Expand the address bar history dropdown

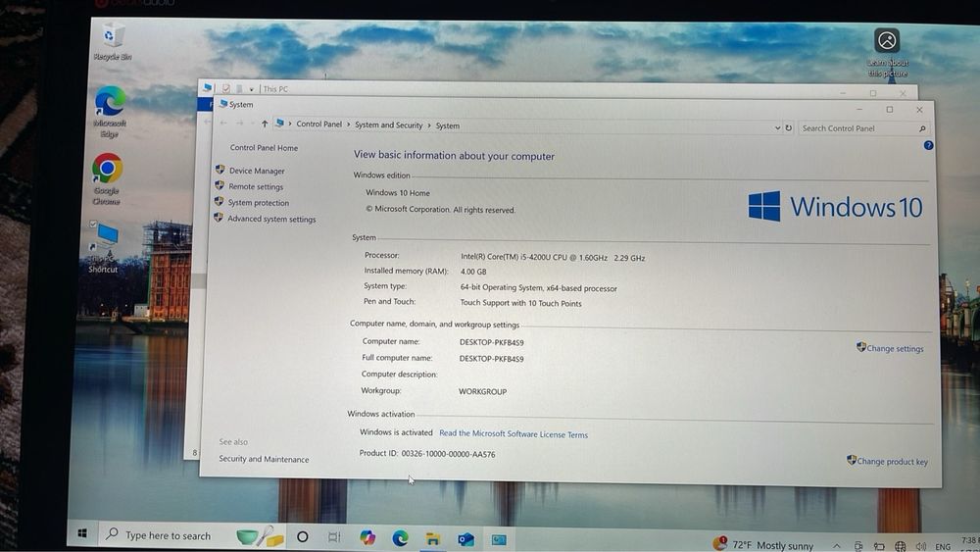tap(777, 127)
